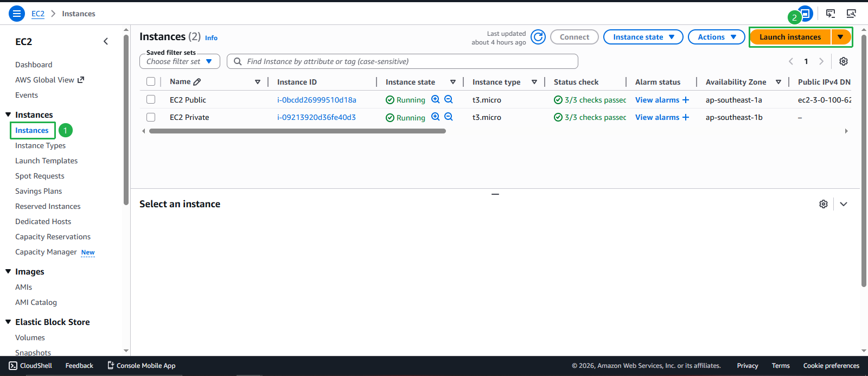
Task: Sort by Instance state column arrow
Action: coord(453,82)
